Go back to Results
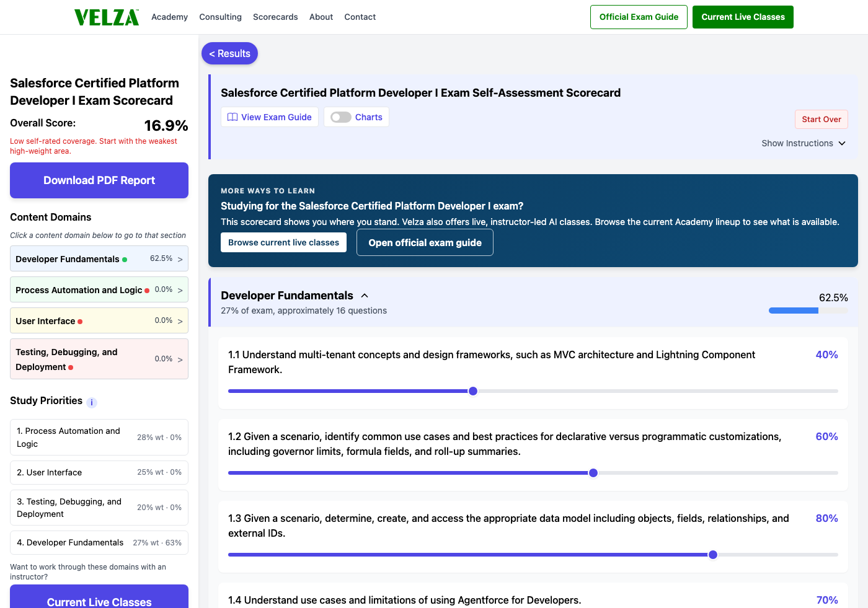The image size is (868, 608). click(229, 53)
